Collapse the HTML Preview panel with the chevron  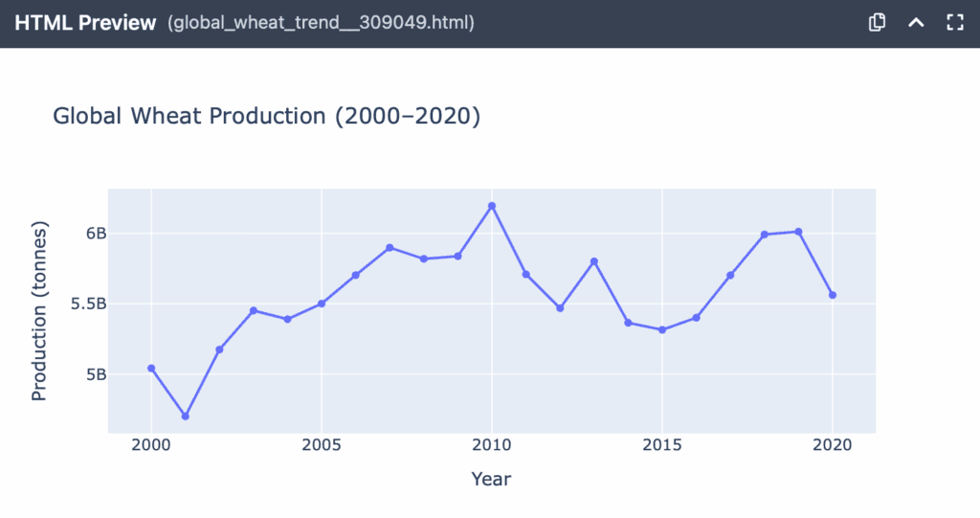click(x=916, y=23)
